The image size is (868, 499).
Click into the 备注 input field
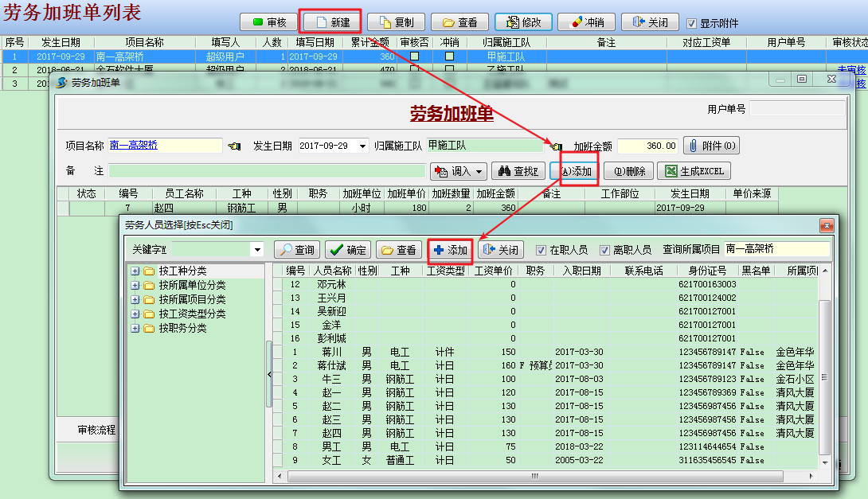(267, 171)
